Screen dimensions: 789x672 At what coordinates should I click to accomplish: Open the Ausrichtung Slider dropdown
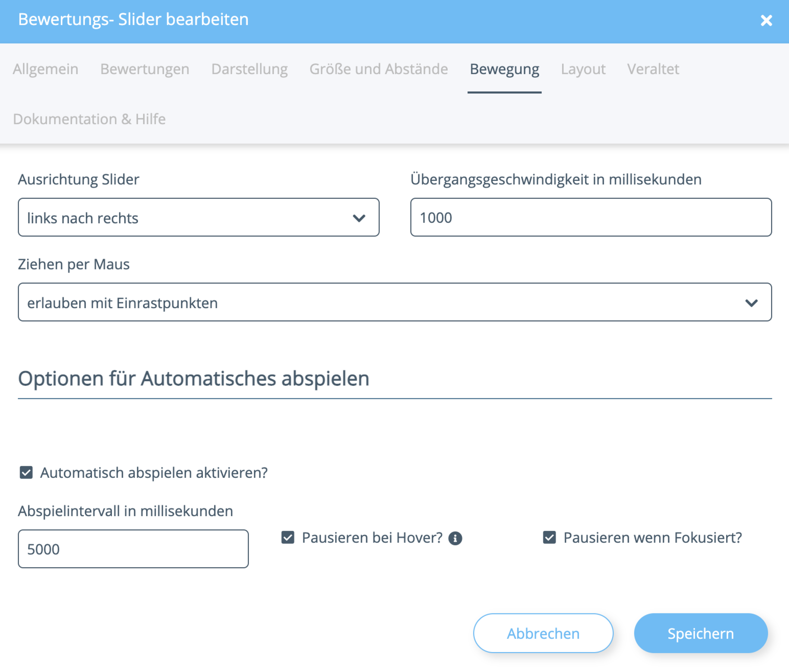pyautogui.click(x=198, y=217)
